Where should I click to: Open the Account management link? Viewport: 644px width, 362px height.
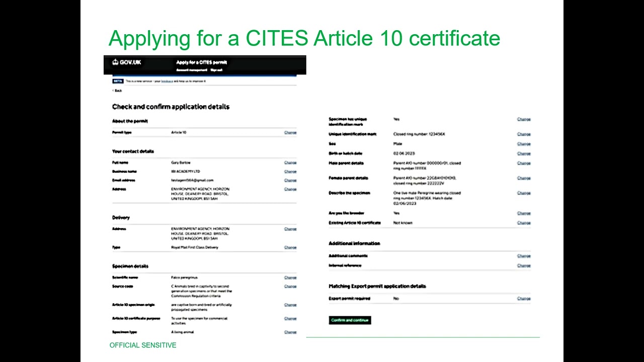coord(191,70)
